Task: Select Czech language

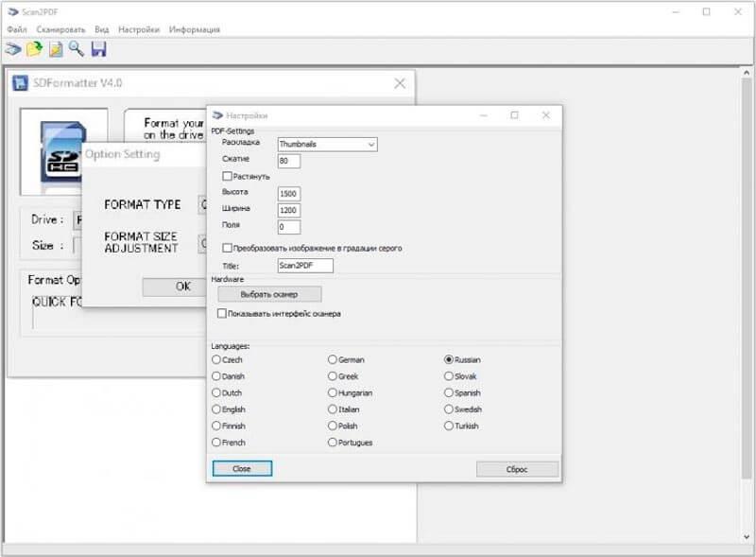Action: coord(216,359)
